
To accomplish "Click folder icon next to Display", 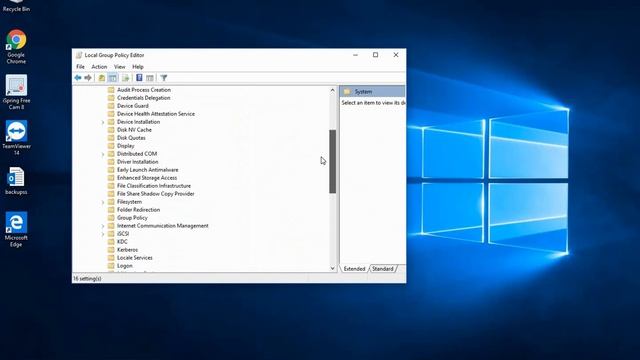I will [111, 146].
